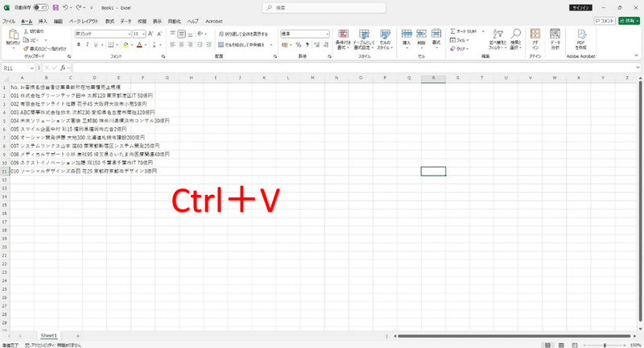Viewport: 644px width, 348px height.
Task: Open Merge and Center dropdown arrow
Action: pos(271,45)
